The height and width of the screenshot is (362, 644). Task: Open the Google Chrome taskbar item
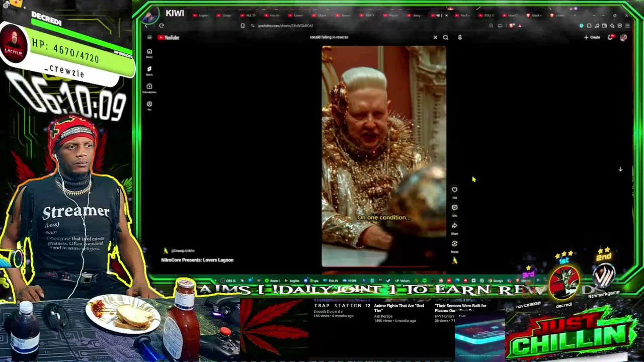click(x=496, y=281)
